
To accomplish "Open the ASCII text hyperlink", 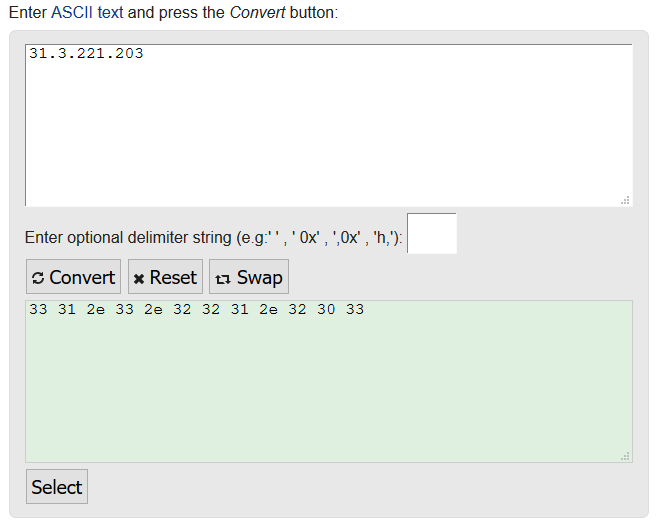I will [87, 14].
